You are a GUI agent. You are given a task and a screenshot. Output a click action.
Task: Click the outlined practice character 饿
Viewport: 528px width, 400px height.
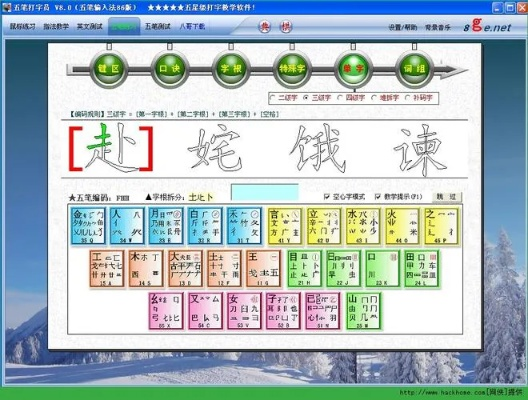click(318, 148)
